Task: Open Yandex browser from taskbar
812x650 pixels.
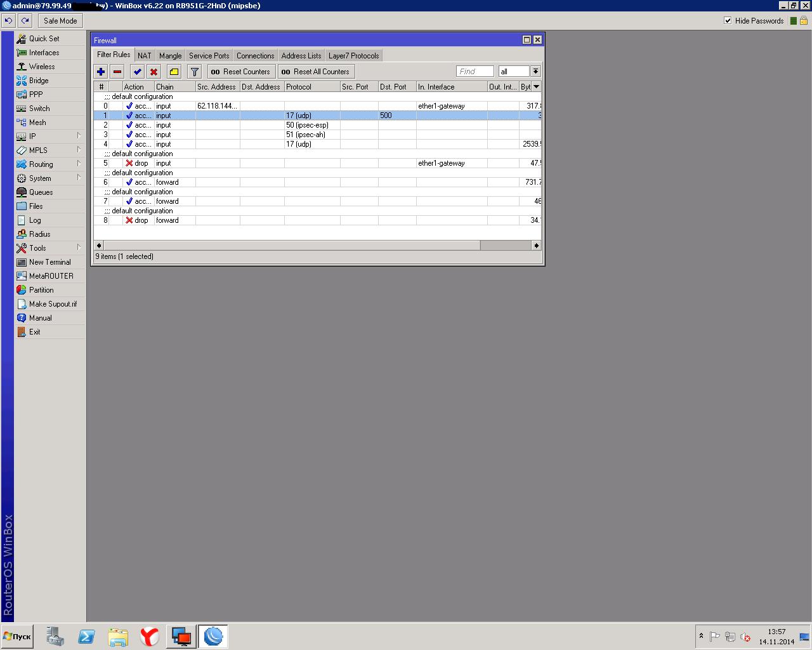Action: [x=149, y=636]
